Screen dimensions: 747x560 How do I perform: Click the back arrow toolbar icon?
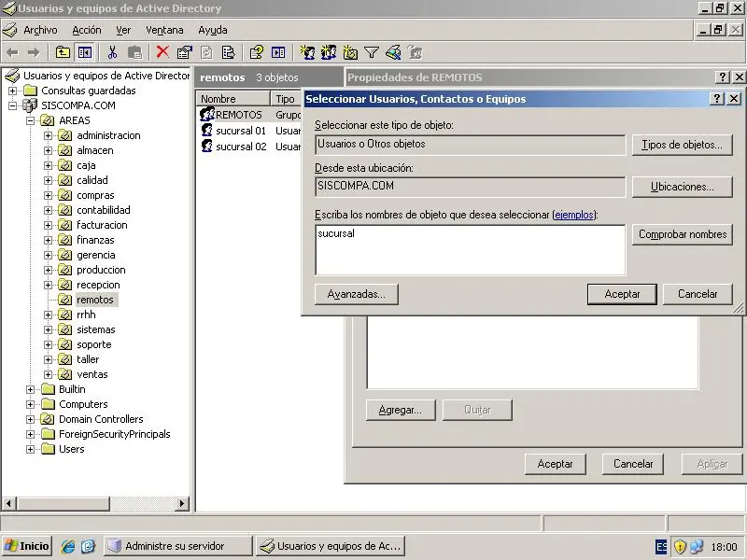coord(13,52)
